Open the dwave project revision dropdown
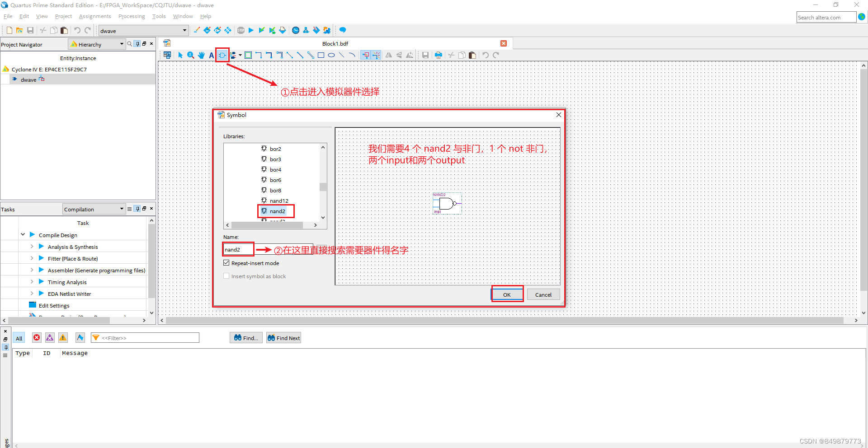This screenshot has width=868, height=448. 143,31
